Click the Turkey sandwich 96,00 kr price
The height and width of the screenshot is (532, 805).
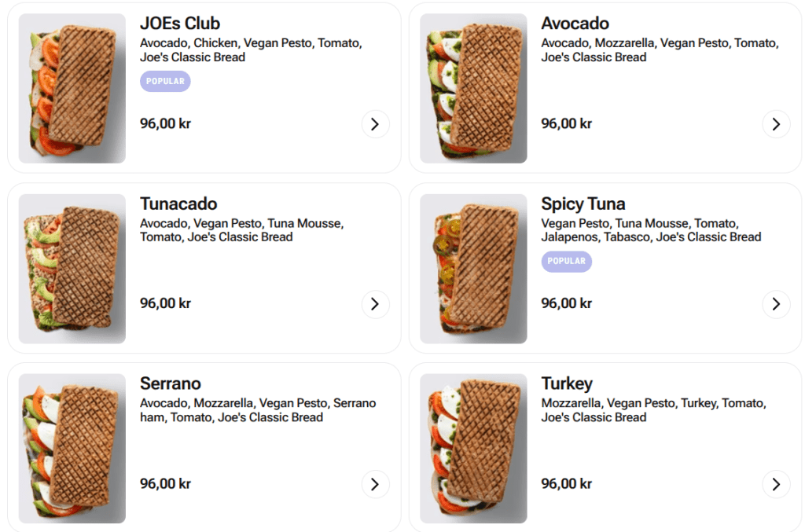coord(566,484)
